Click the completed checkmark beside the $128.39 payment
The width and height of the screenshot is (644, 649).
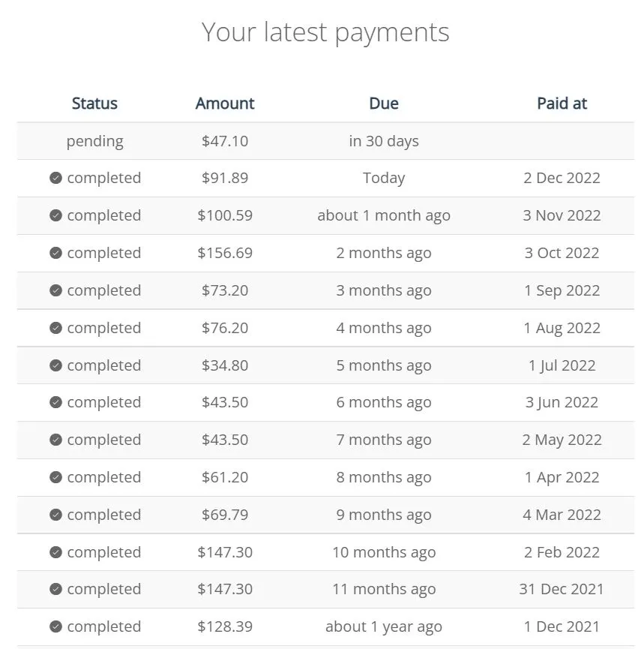click(x=55, y=626)
